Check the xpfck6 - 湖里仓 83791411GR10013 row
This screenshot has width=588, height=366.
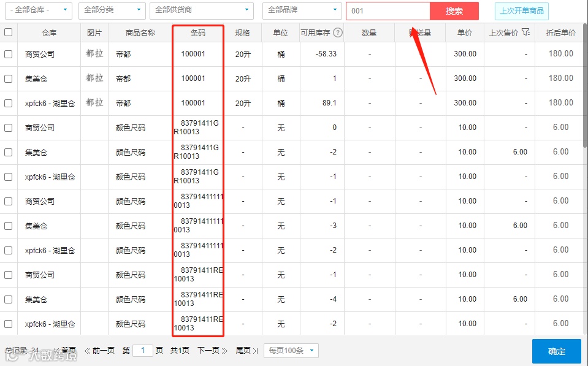[8, 177]
